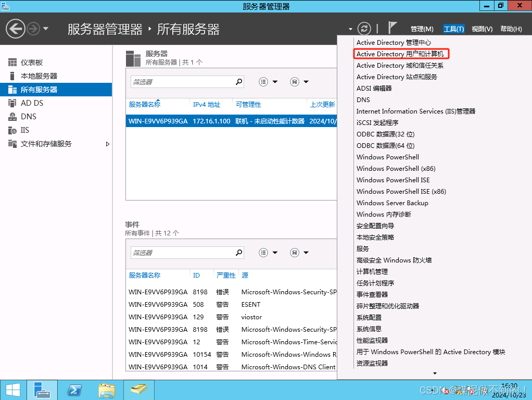Image resolution: width=532 pixels, height=400 pixels.
Task: Sort by IPv4 地址 column
Action: (x=207, y=105)
